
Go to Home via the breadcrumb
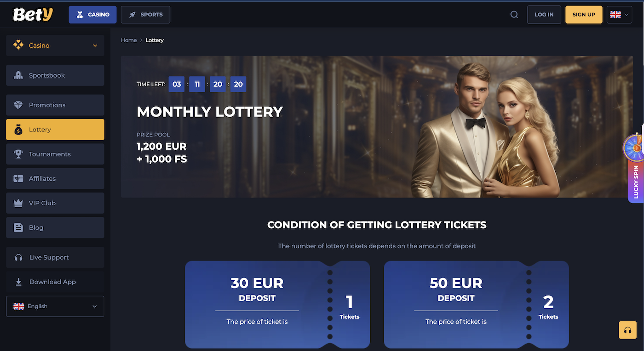[129, 40]
